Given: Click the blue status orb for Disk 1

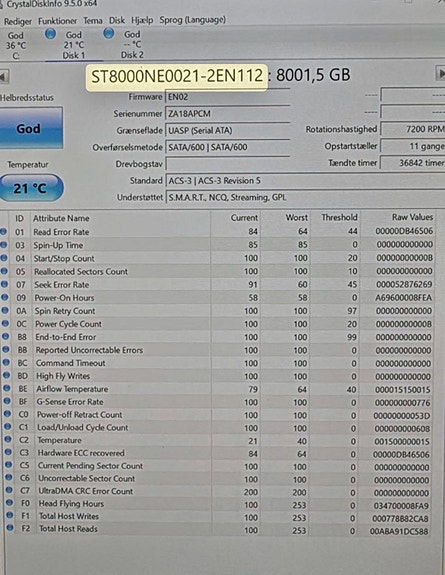Looking at the screenshot, I should point(50,34).
